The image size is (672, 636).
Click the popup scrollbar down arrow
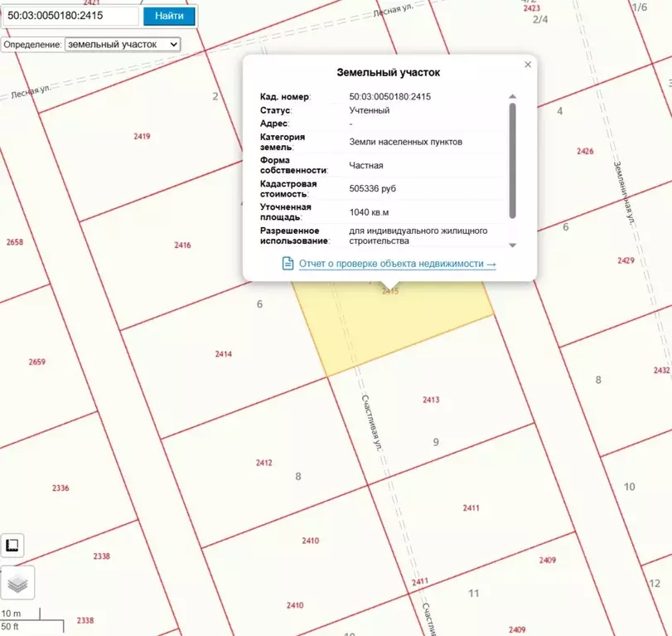point(513,245)
